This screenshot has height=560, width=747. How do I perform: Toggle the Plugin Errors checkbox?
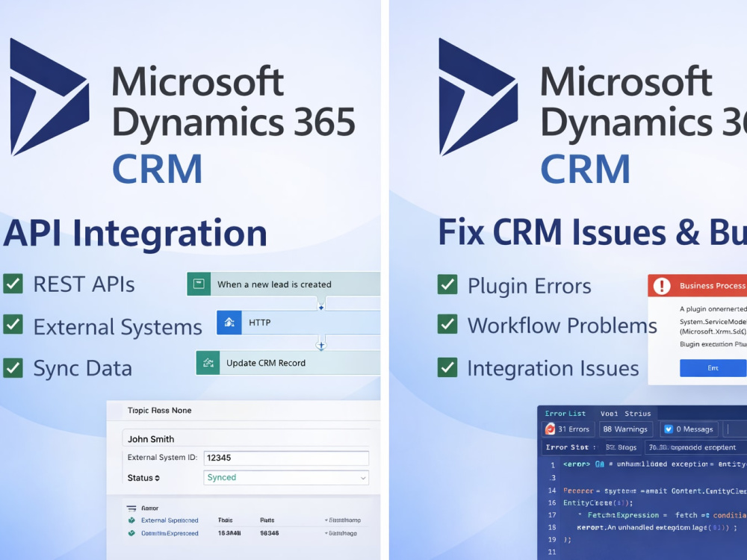click(447, 284)
